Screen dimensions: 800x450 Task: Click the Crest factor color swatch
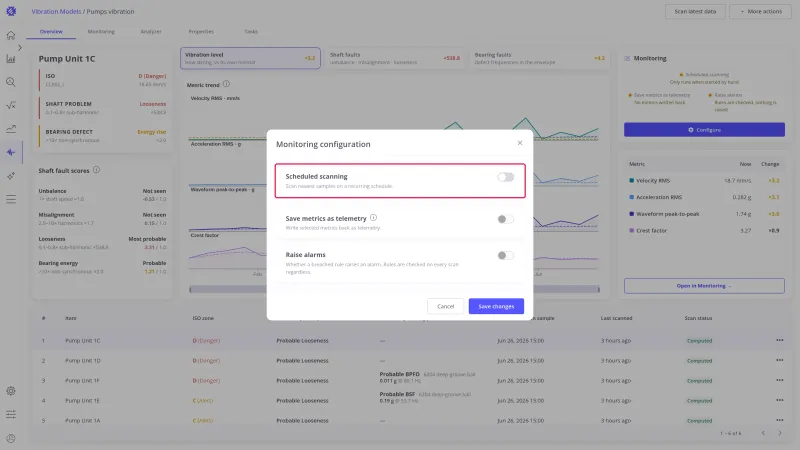(632, 231)
